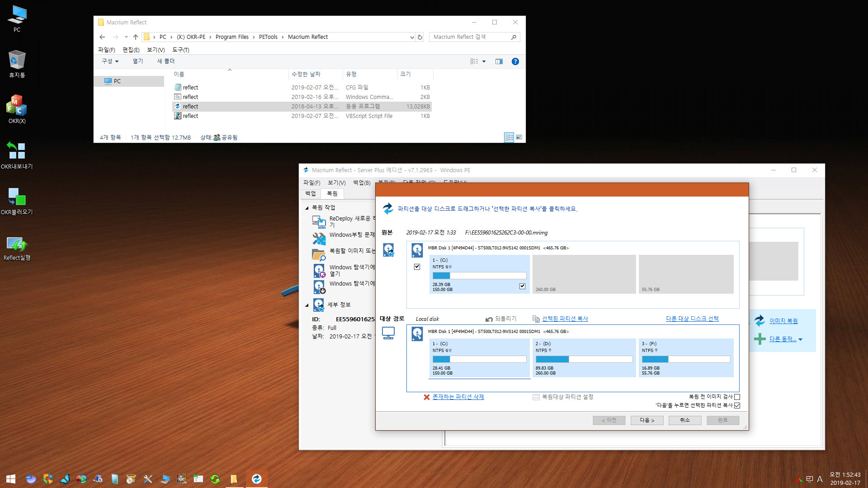Viewport: 868px width, 488px height.
Task: Launch the OKR내보내기 desktop shortcut
Action: pyautogui.click(x=17, y=155)
